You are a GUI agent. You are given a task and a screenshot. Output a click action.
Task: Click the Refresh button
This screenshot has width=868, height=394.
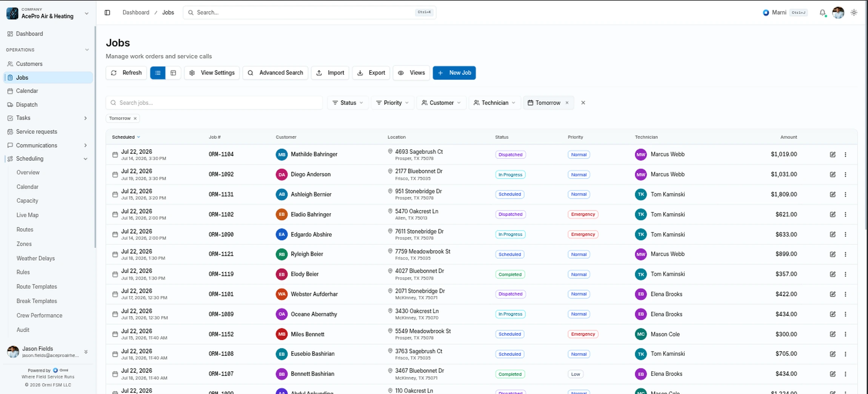tap(126, 73)
